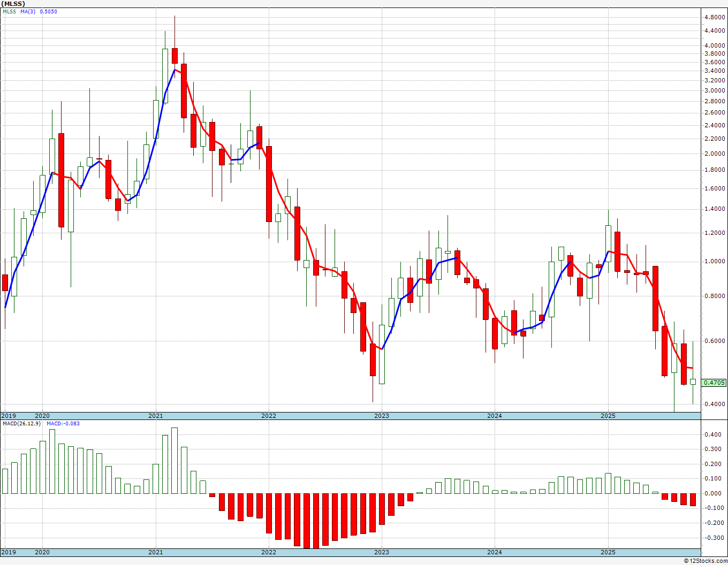Select the 0.5050 moving average value

pyautogui.click(x=48, y=12)
